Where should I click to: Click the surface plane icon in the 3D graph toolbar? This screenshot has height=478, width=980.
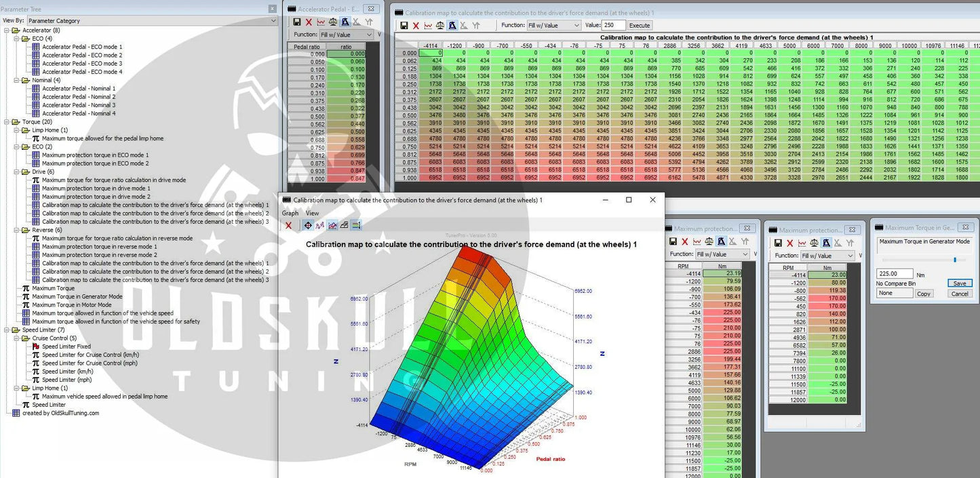(x=344, y=225)
